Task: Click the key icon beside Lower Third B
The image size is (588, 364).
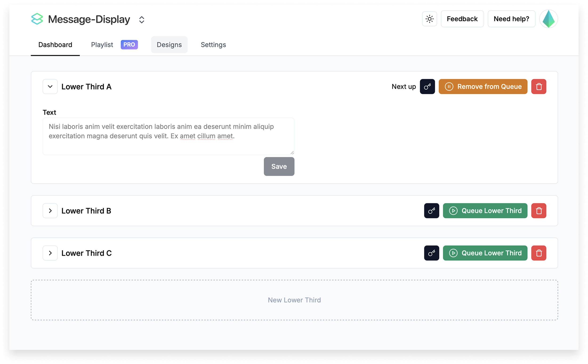Action: 431,211
